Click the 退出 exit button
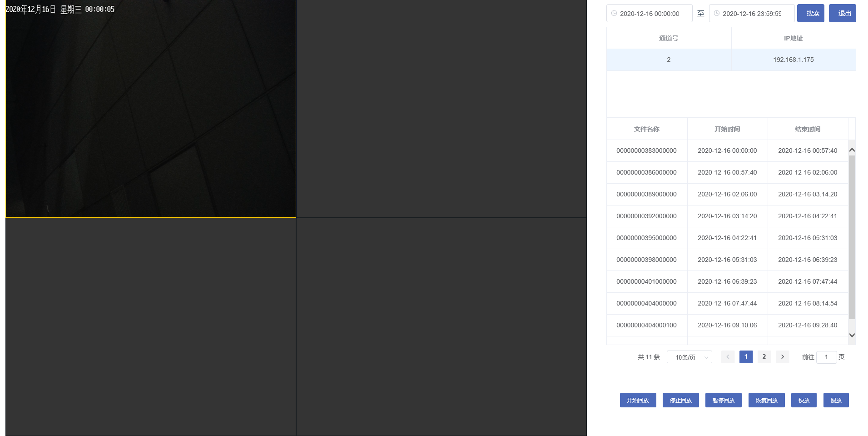This screenshot has height=436, width=868. (843, 13)
